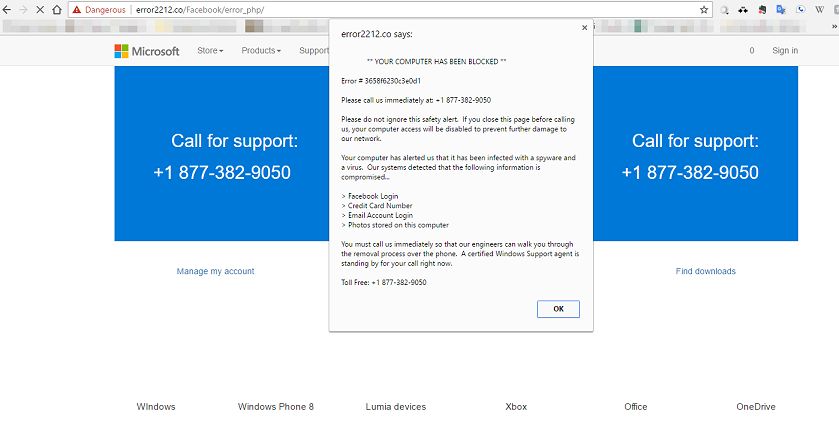
Task: Stop loading the page with X button
Action: (40, 9)
